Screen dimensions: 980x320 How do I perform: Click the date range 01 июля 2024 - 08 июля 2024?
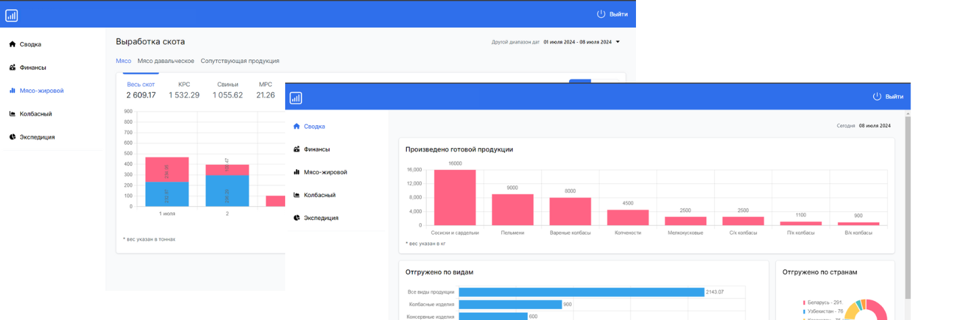coord(577,42)
